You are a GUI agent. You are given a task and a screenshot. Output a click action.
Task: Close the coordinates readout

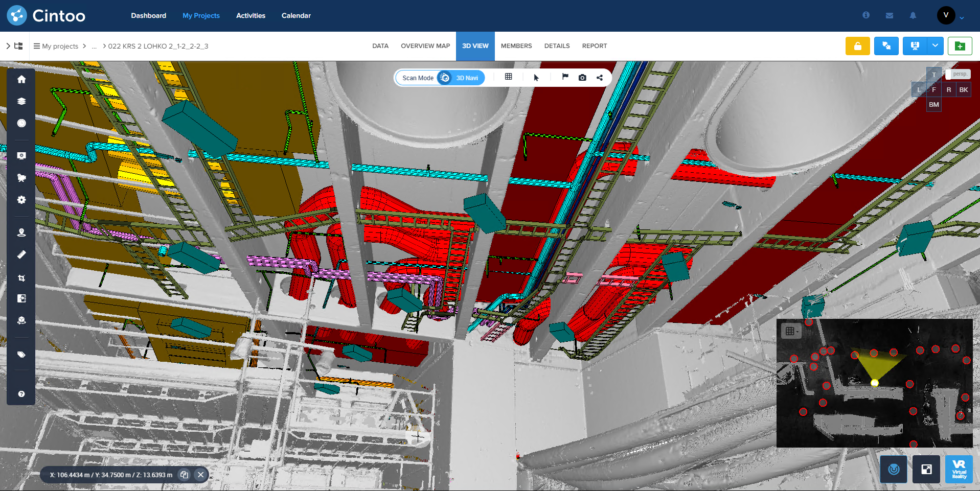coord(201,475)
